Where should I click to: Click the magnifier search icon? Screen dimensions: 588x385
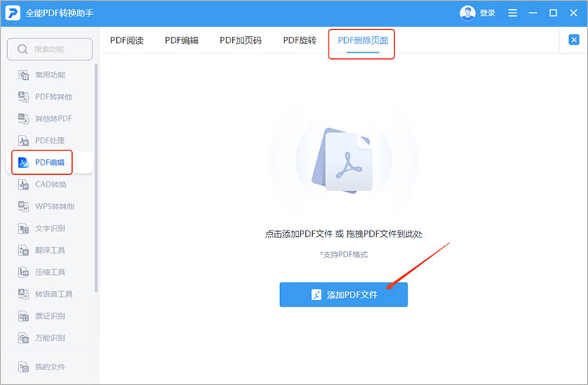click(x=23, y=49)
